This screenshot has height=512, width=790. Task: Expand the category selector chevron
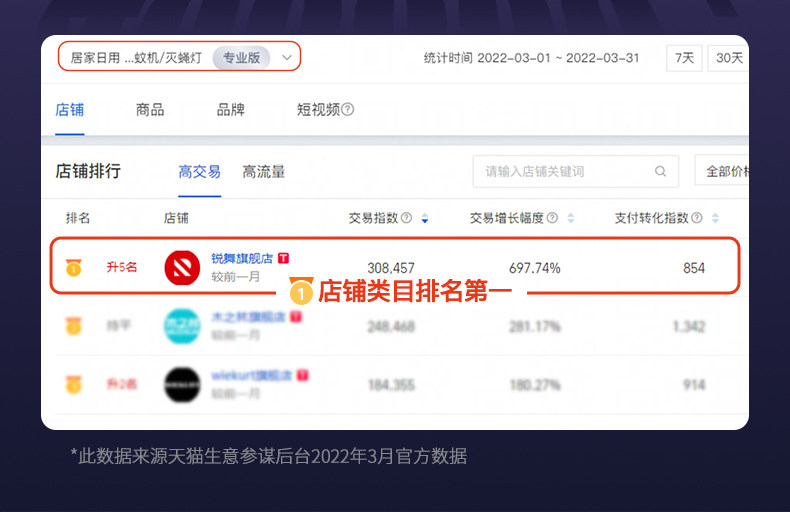tap(287, 57)
